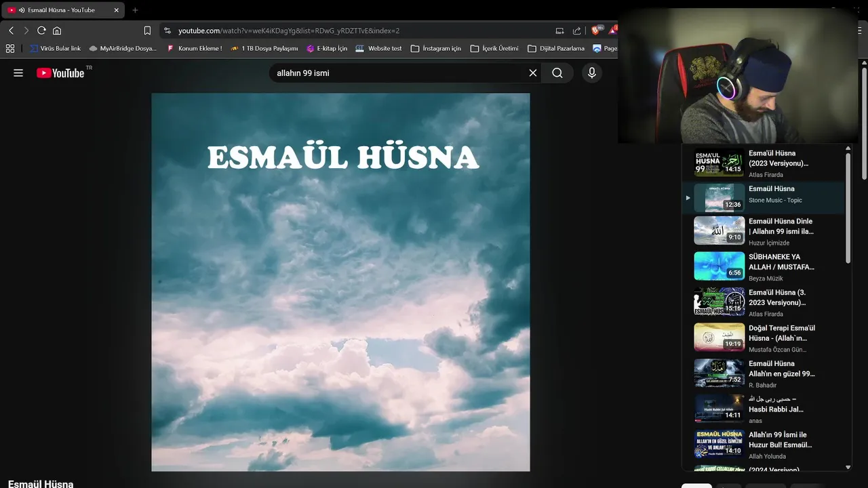Clear the search text with the X

pyautogui.click(x=533, y=73)
